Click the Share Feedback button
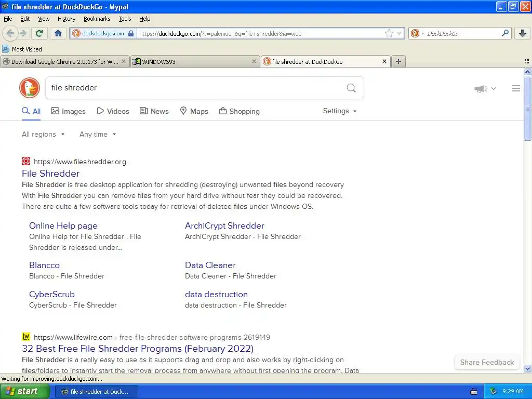The height and width of the screenshot is (399, 532). (x=487, y=362)
